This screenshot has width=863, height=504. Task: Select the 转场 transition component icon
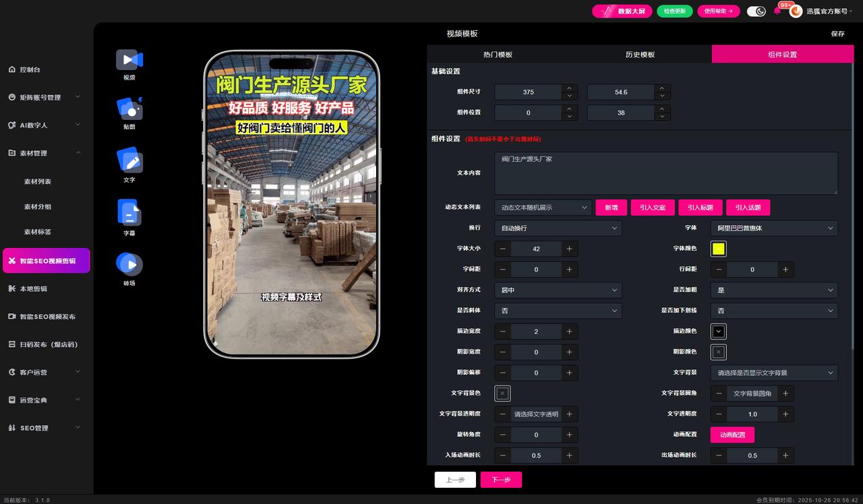pyautogui.click(x=129, y=264)
